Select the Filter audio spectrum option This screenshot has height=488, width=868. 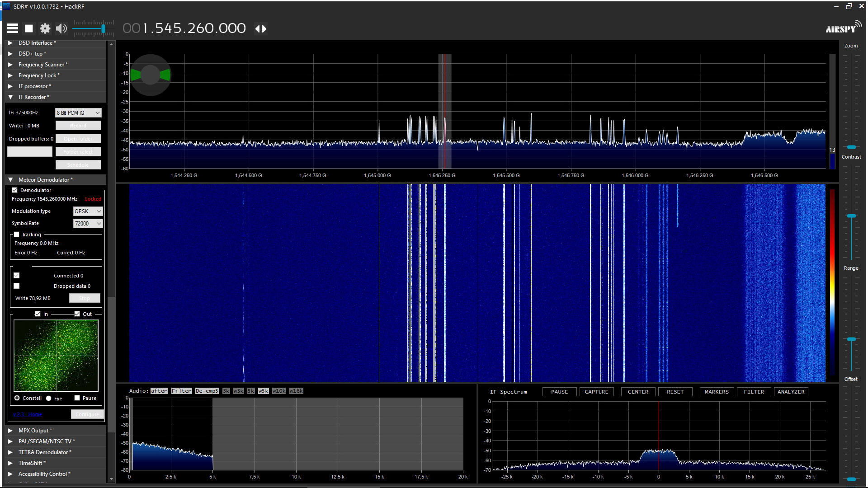(x=181, y=391)
